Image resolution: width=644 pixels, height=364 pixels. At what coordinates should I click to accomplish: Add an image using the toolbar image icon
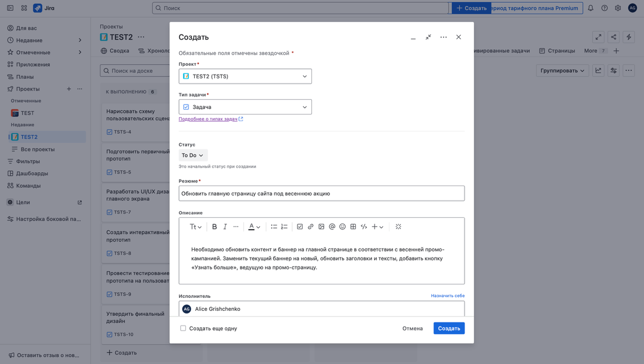coord(321,227)
